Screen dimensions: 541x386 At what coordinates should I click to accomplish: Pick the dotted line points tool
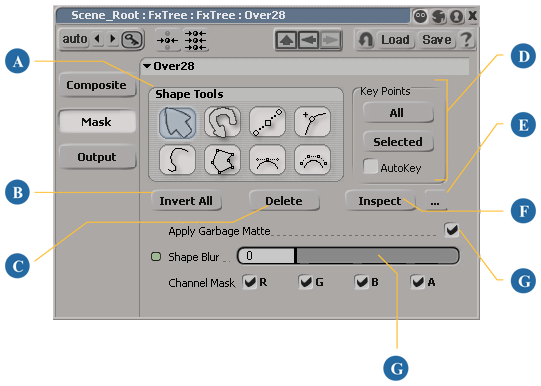(x=267, y=122)
